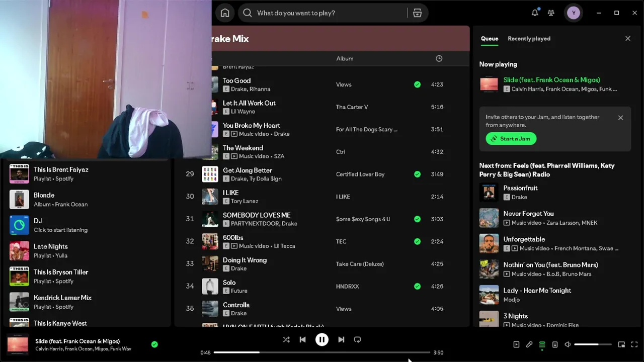This screenshot has height=362, width=644.
Task: Dismiss the Jam invitation card
Action: pyautogui.click(x=620, y=118)
